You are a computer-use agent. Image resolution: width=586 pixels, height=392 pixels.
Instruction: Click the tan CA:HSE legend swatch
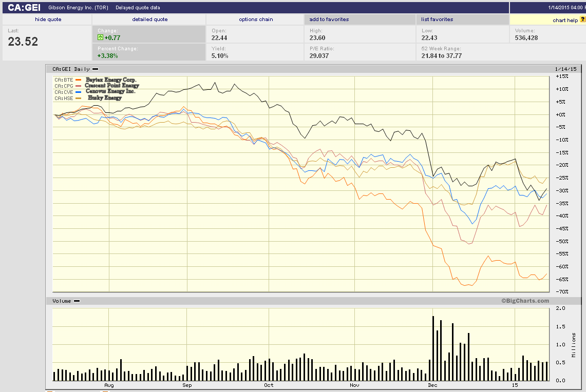coord(79,98)
